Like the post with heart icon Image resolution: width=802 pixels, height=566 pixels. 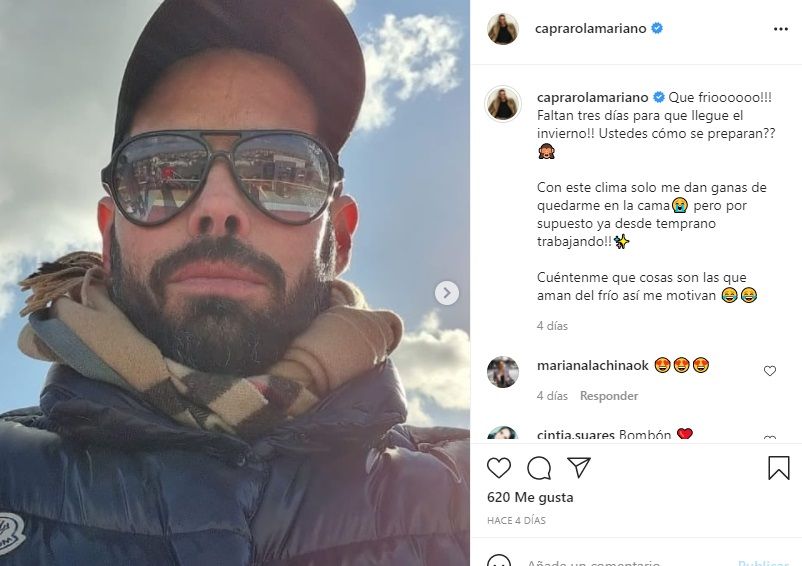[499, 468]
